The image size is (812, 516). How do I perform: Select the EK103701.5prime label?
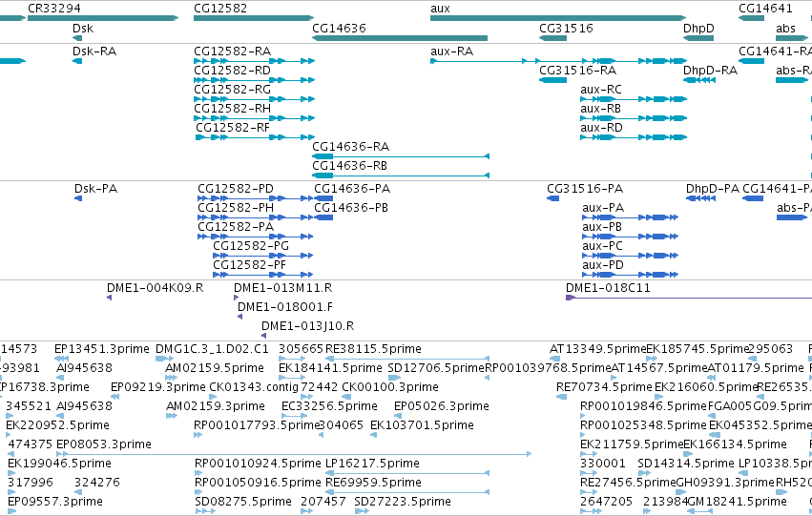(x=422, y=426)
